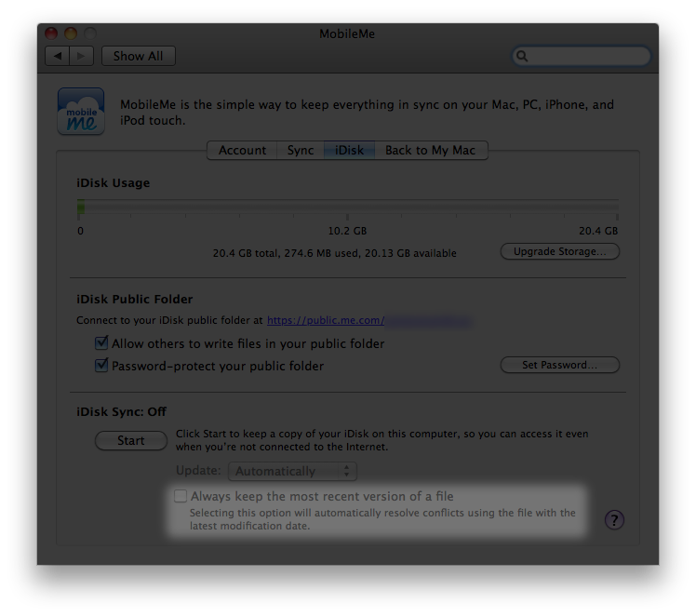Click Set Password button

click(560, 365)
